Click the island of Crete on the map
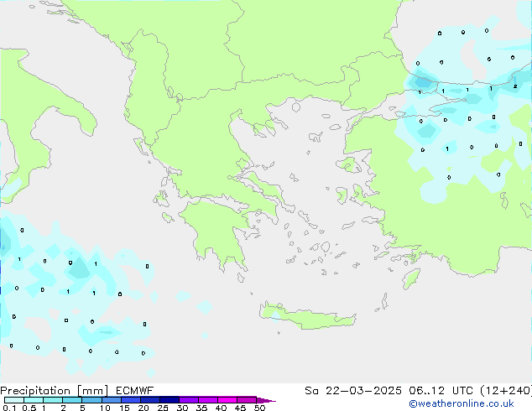Viewport: 532px width, 411px height. click(307, 317)
